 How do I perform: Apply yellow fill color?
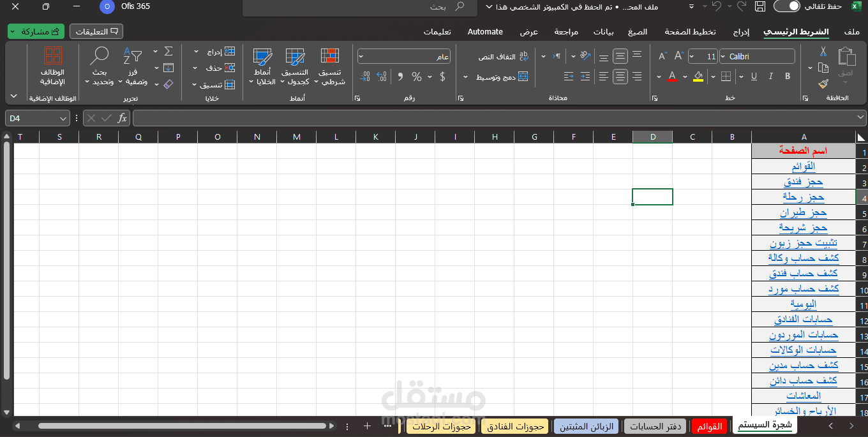(x=698, y=77)
